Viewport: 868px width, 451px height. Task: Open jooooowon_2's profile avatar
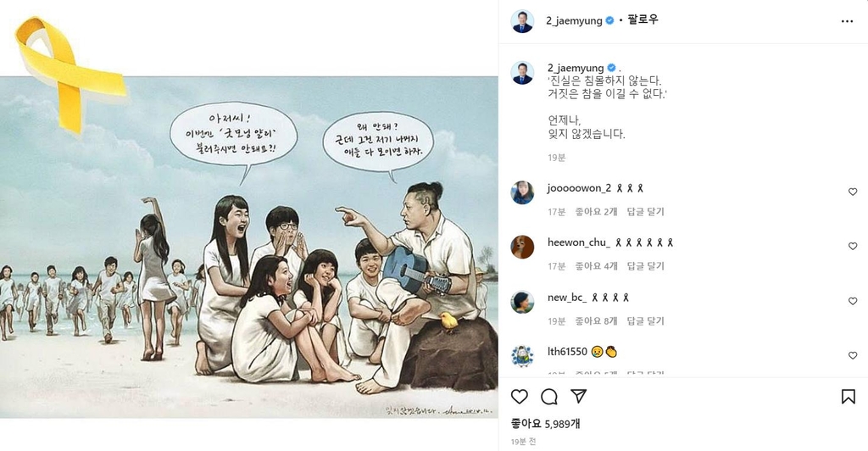522,192
